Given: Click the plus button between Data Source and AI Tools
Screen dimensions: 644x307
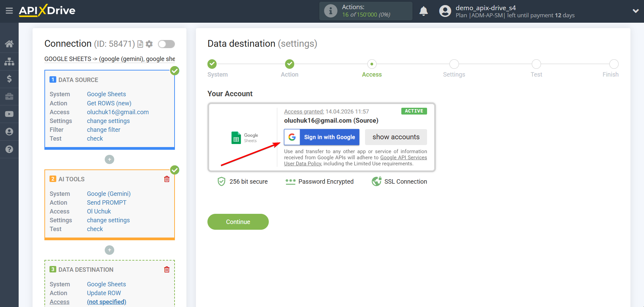Looking at the screenshot, I should click(x=109, y=159).
